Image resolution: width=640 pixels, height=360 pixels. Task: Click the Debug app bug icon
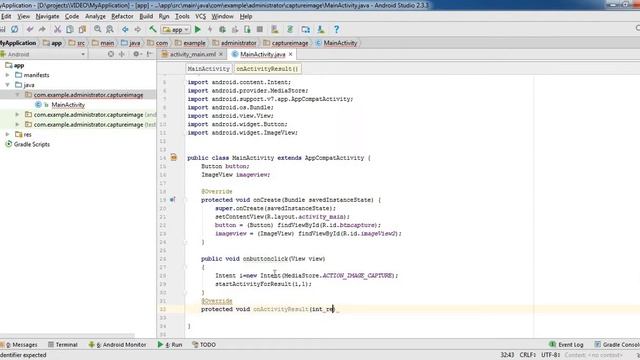222,29
